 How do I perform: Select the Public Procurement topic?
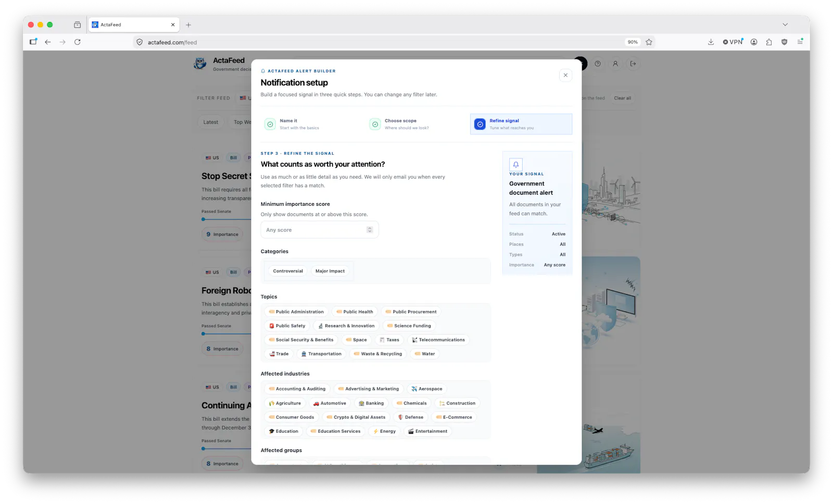coord(411,311)
